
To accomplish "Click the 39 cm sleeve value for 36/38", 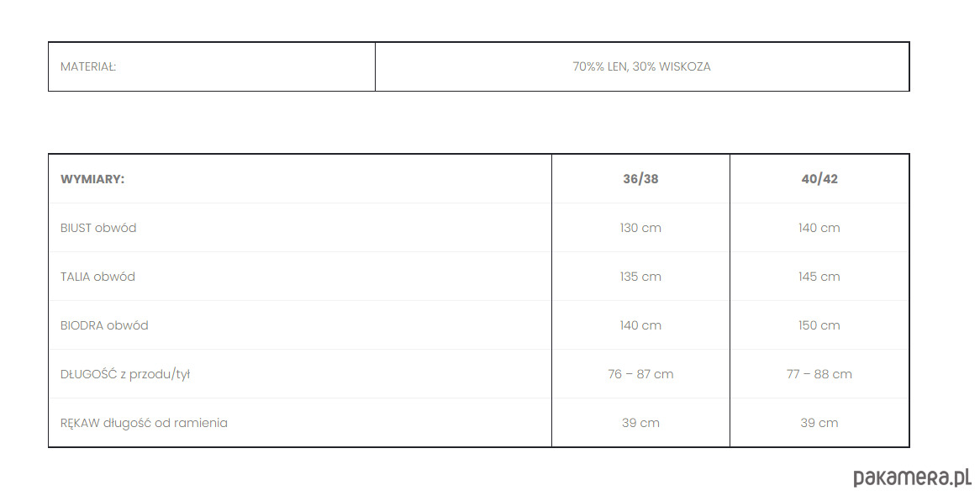I will [640, 423].
